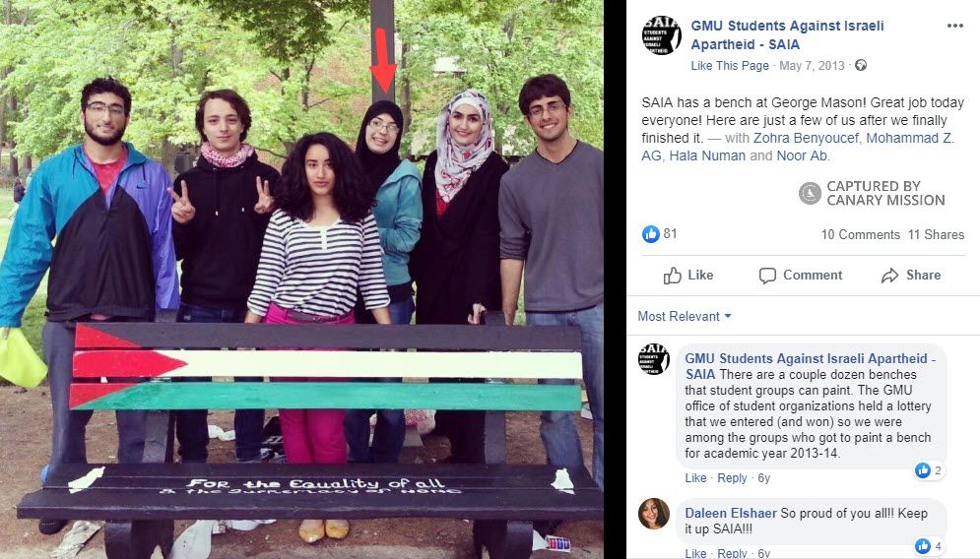980x559 pixels.
Task: Click Daleen Elshaer's profile avatar
Action: coord(654,514)
